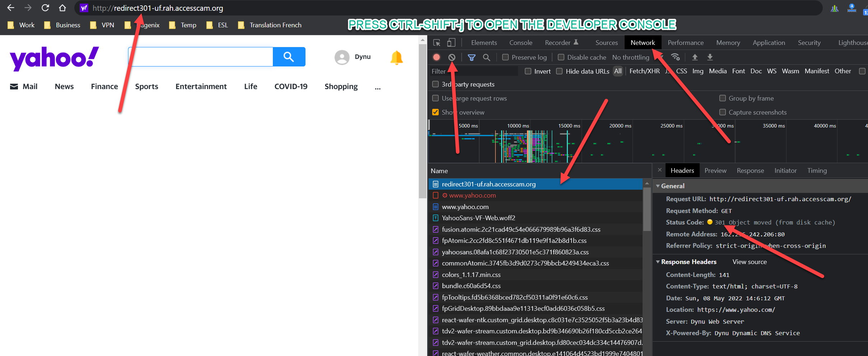Click the blue Yahoo search button
868x356 pixels.
pos(289,57)
